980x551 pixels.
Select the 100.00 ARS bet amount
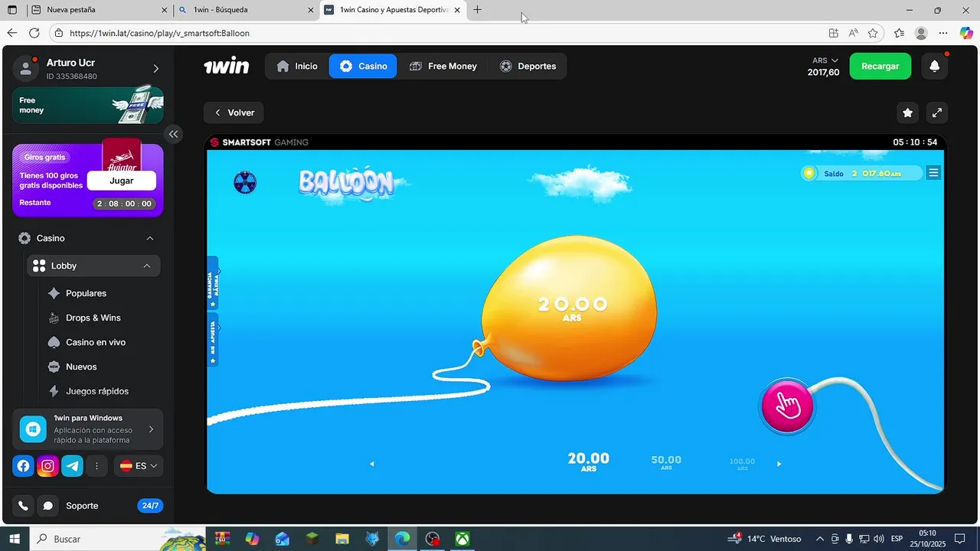[x=742, y=464]
